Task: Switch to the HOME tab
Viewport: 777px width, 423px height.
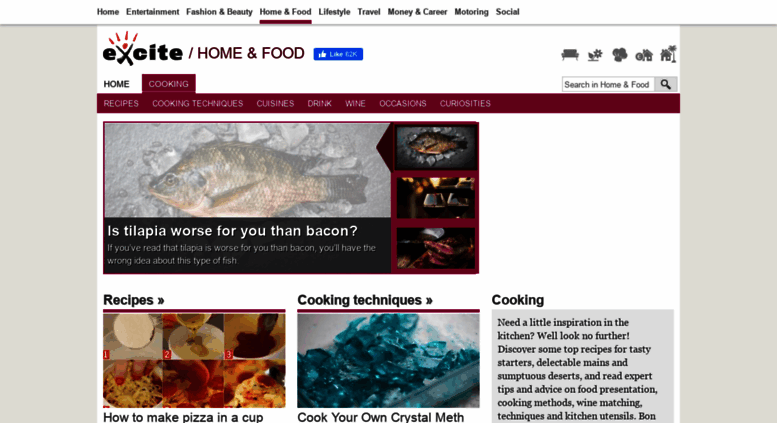Action: coord(116,84)
